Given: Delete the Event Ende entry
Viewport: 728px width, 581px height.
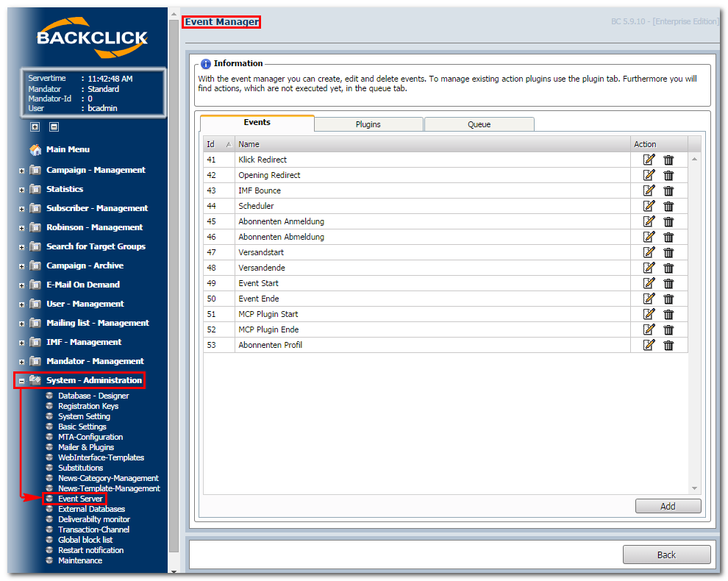Looking at the screenshot, I should click(668, 299).
